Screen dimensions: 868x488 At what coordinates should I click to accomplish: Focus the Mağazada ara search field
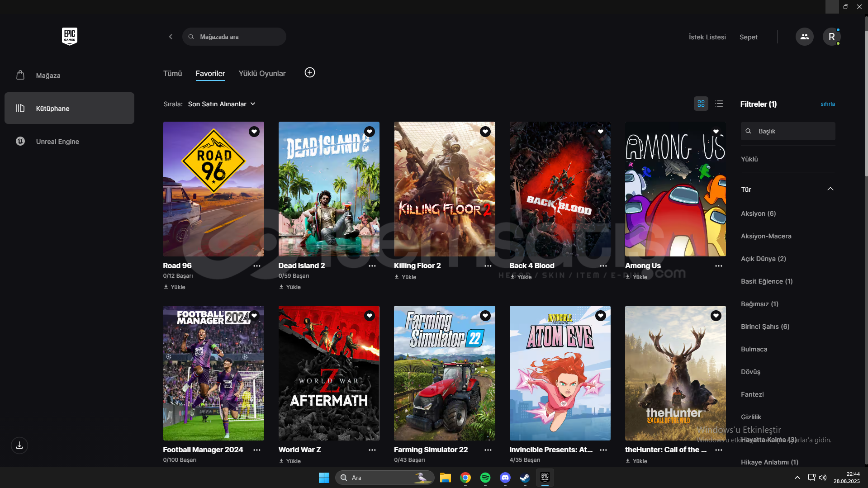[x=234, y=37]
